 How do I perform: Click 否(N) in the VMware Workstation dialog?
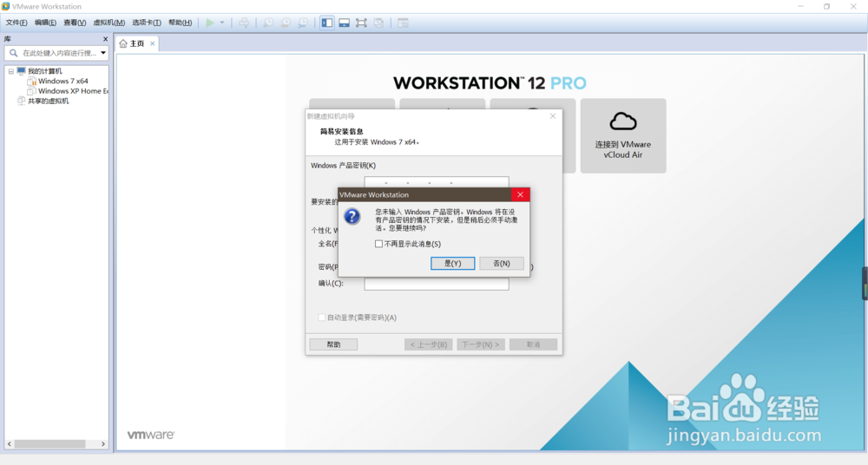(x=502, y=264)
